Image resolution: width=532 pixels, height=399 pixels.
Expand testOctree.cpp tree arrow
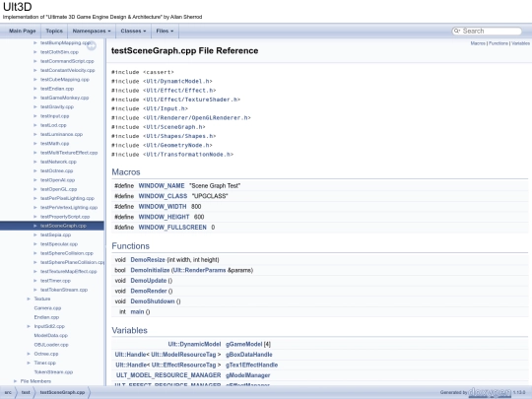(34, 171)
